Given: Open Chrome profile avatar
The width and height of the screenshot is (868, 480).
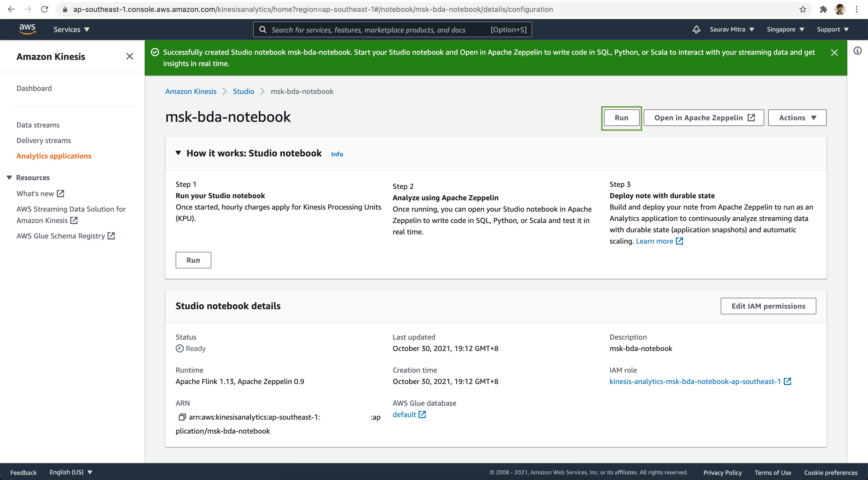Looking at the screenshot, I should click(840, 9).
